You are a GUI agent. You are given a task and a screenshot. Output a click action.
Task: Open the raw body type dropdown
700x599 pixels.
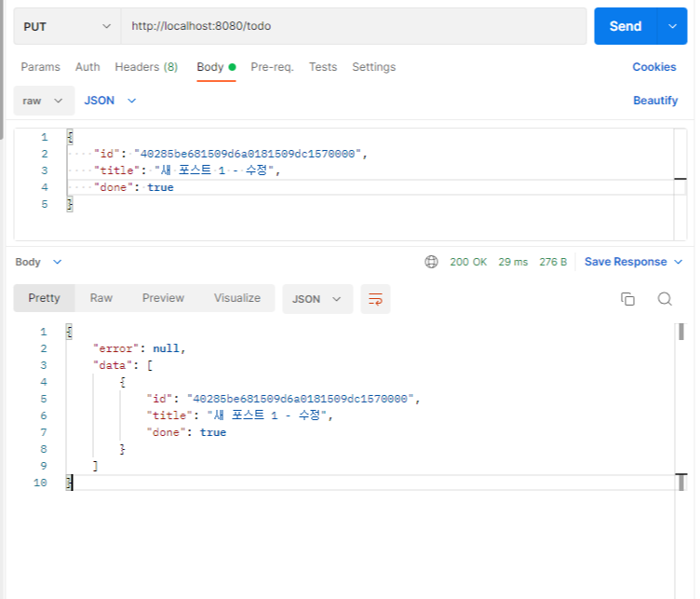coord(44,101)
